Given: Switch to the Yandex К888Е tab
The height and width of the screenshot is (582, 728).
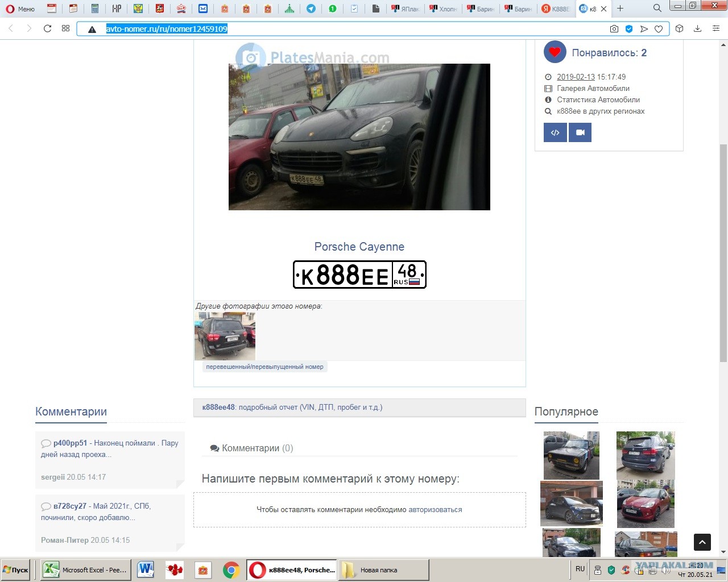Looking at the screenshot, I should [556, 9].
